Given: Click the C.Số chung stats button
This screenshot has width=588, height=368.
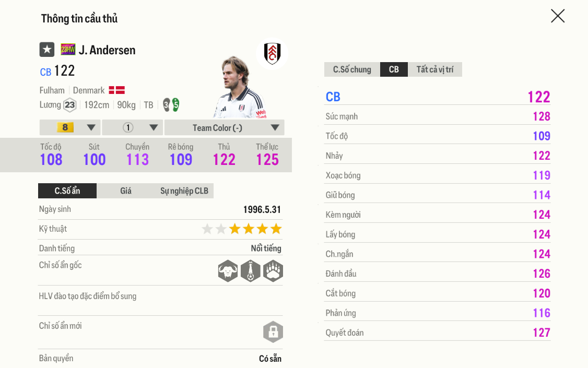Looking at the screenshot, I should (x=351, y=69).
